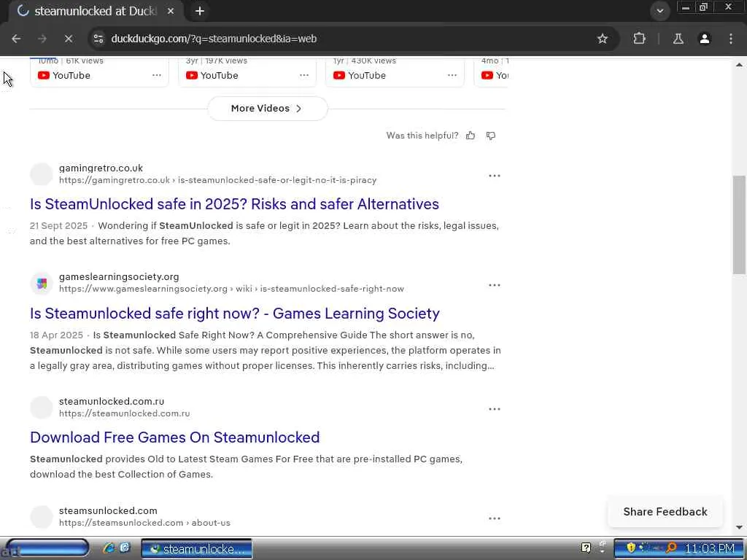Click gameslearningsociety.org favicon
The image size is (747, 560).
[x=42, y=284]
